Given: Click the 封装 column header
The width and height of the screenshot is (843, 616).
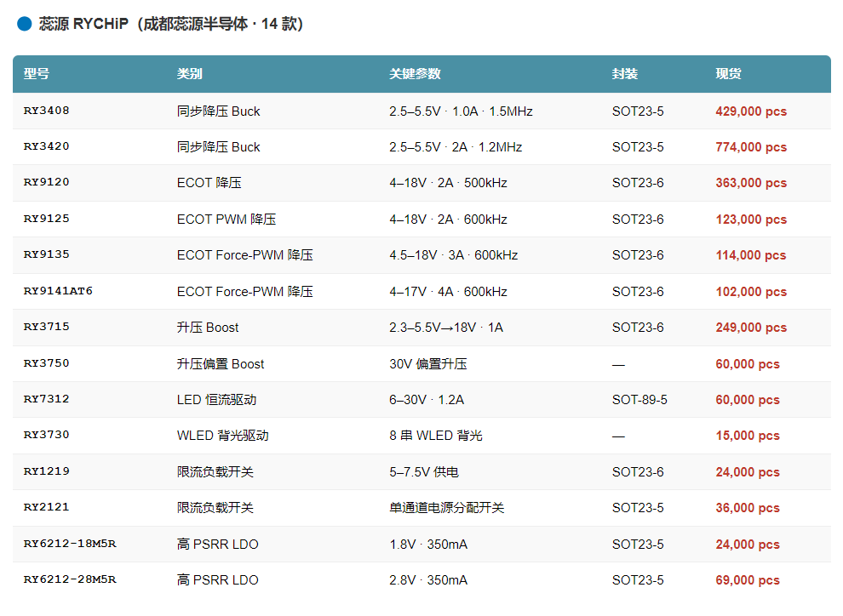Looking at the screenshot, I should [x=625, y=74].
